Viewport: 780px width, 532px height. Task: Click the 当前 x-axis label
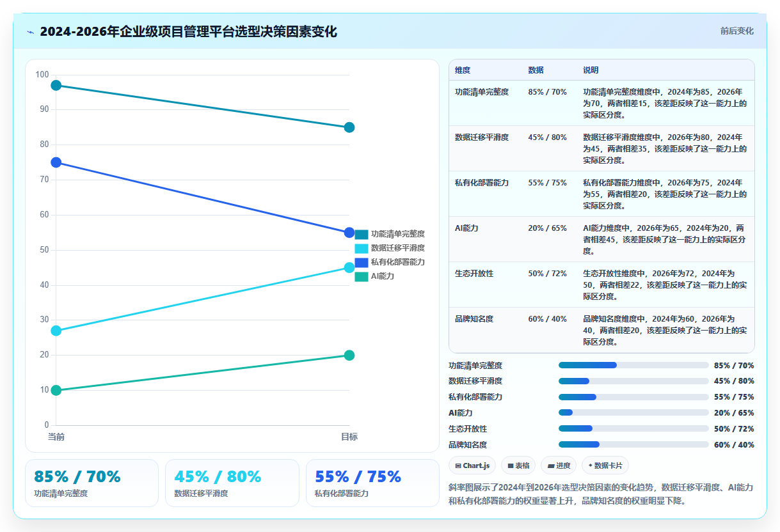click(x=56, y=437)
